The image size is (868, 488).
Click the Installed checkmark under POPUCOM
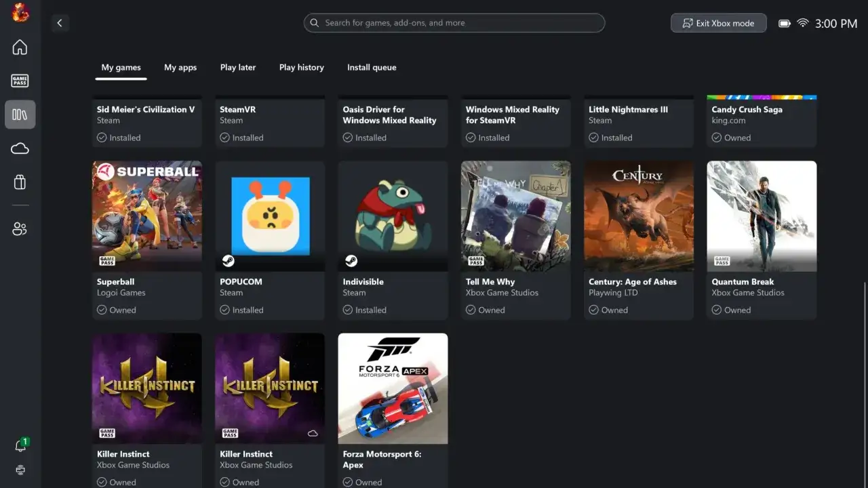pos(224,310)
